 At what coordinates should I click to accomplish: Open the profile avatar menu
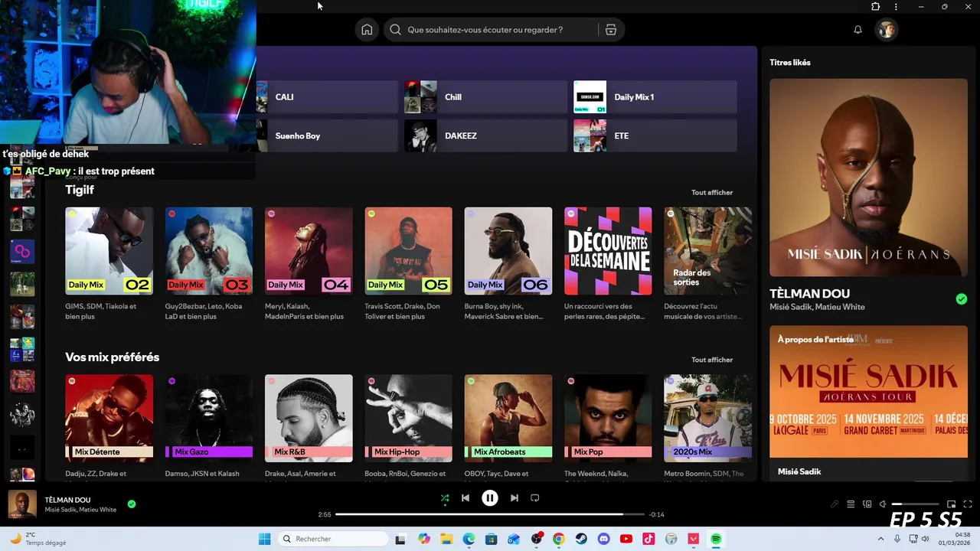point(887,30)
